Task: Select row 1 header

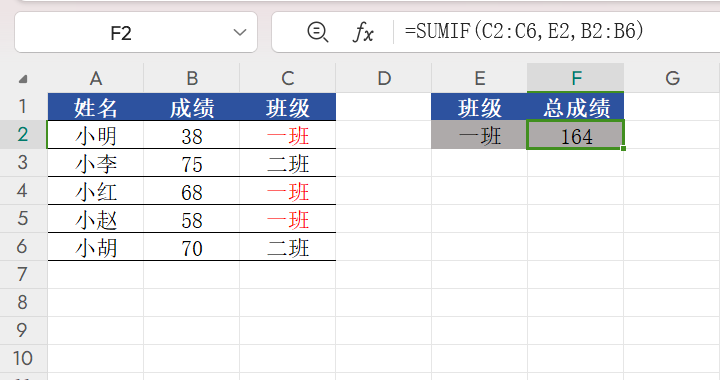Action: tap(23, 106)
